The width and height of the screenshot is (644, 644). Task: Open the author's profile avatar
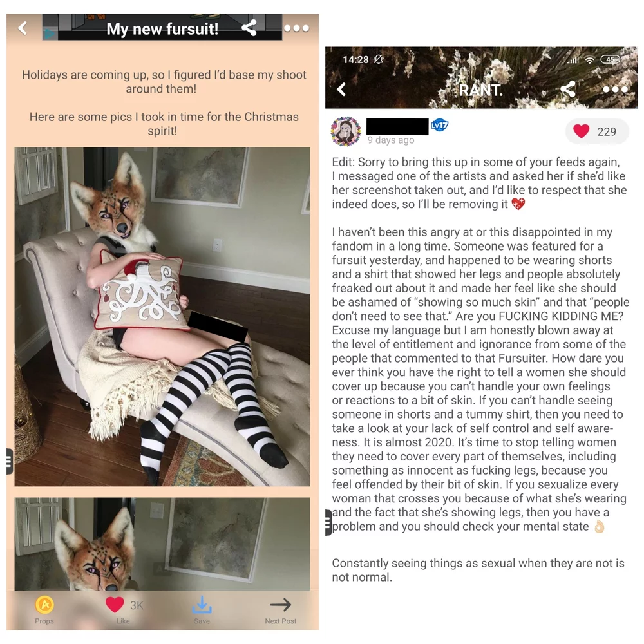(346, 131)
